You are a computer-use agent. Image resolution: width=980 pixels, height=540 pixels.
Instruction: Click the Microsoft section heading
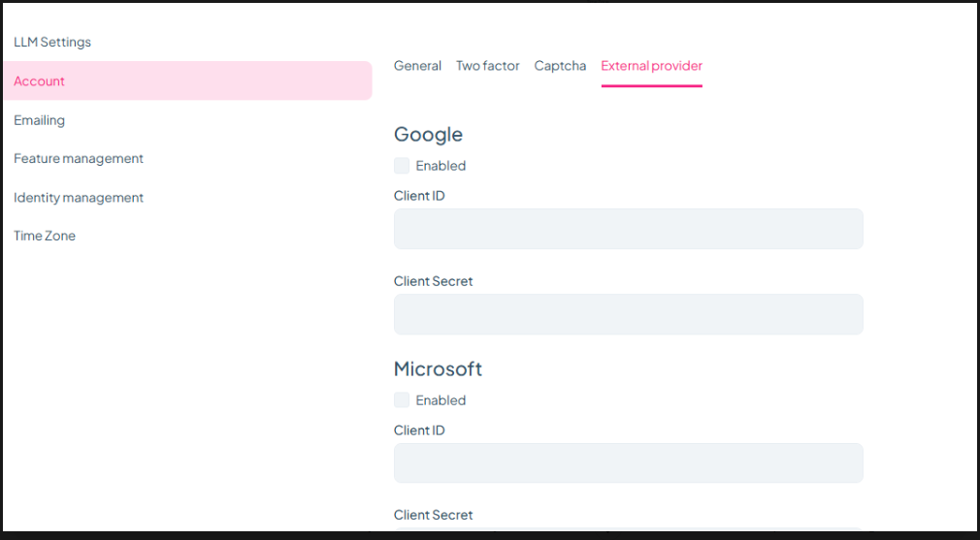click(x=438, y=369)
